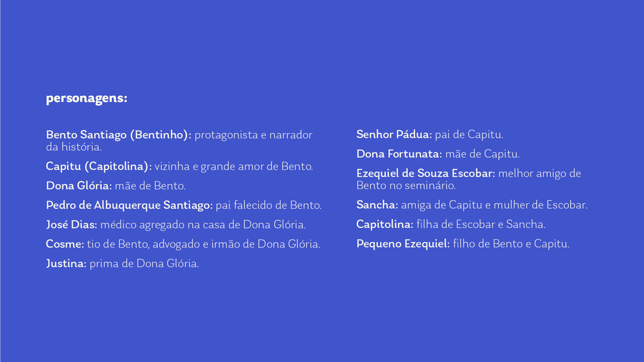Select the bold name "Capitu (Capitolina):"
Image resolution: width=644 pixels, height=362 pixels.
pyautogui.click(x=98, y=166)
